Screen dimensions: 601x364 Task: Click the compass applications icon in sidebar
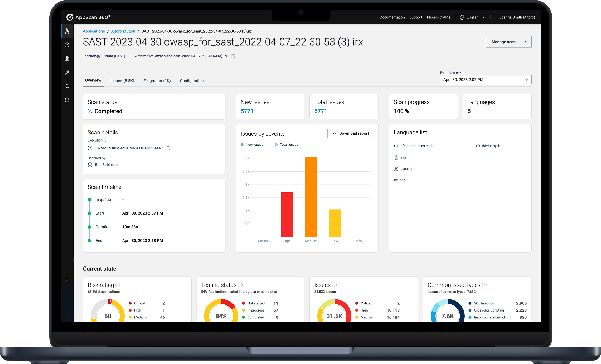pyautogui.click(x=67, y=31)
